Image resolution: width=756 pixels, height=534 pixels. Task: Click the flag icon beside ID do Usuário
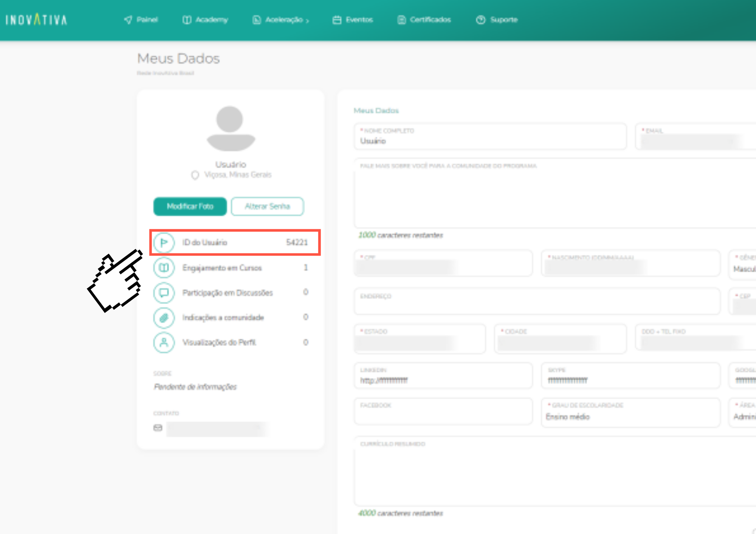(x=164, y=242)
